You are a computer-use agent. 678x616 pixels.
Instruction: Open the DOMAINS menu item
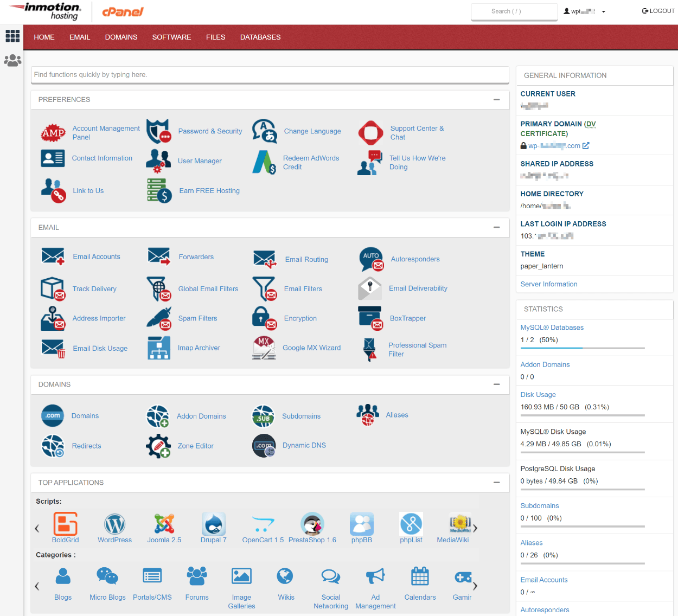pyautogui.click(x=121, y=37)
